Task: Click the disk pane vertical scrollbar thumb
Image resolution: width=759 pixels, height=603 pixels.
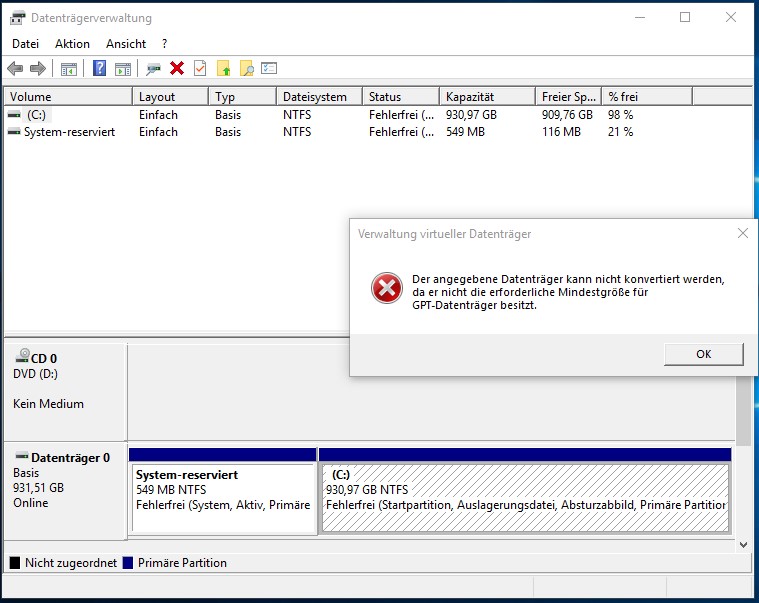Action: 743,411
